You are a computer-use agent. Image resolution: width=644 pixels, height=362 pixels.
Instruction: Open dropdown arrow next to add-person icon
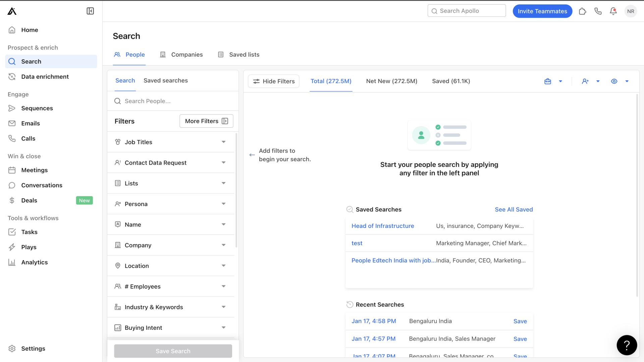pos(598,81)
